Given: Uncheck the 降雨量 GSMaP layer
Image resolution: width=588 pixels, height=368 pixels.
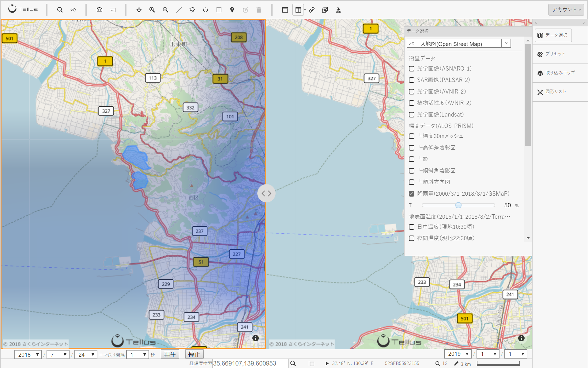Looking at the screenshot, I should tap(412, 194).
